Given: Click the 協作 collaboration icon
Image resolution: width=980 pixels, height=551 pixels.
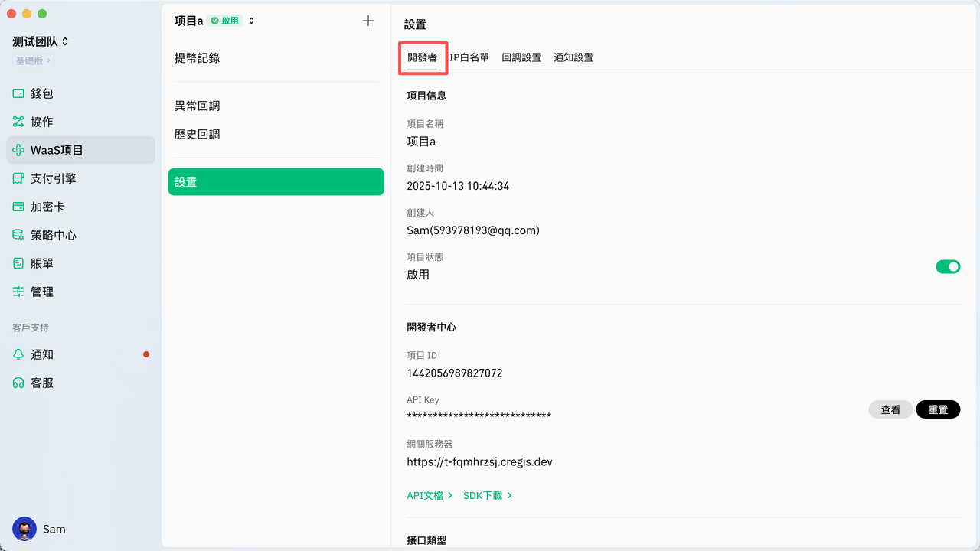Looking at the screenshot, I should [x=18, y=122].
